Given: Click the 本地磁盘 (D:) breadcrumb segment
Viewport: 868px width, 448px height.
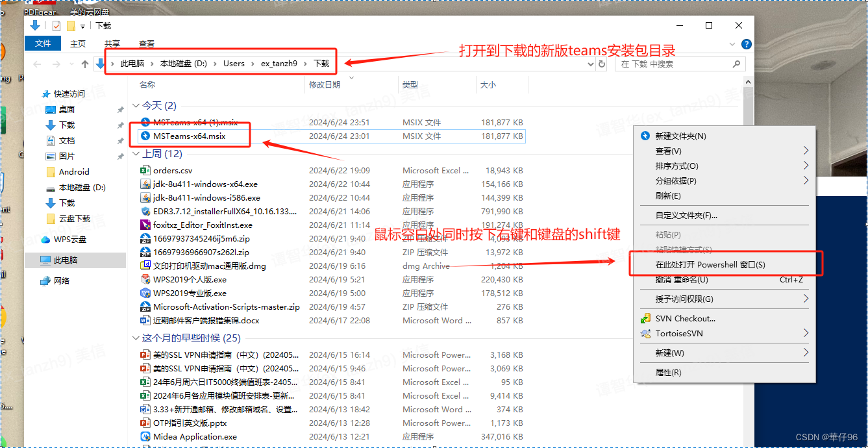Looking at the screenshot, I should pos(183,64).
